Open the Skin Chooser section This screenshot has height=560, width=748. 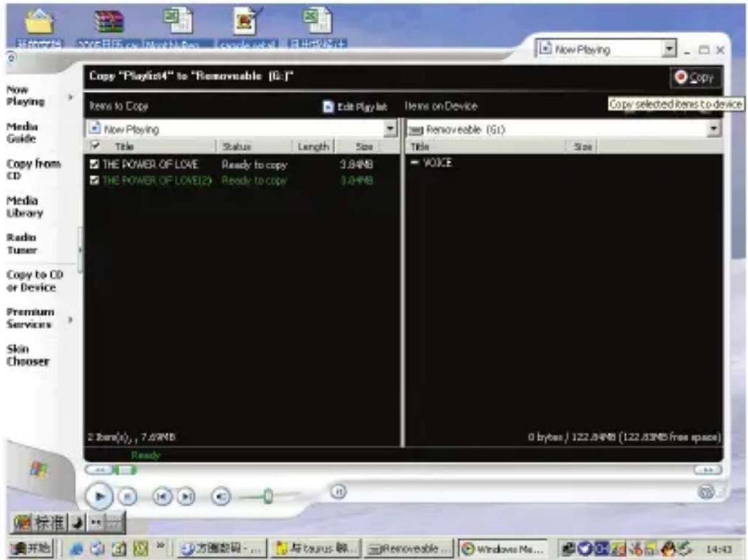click(28, 355)
